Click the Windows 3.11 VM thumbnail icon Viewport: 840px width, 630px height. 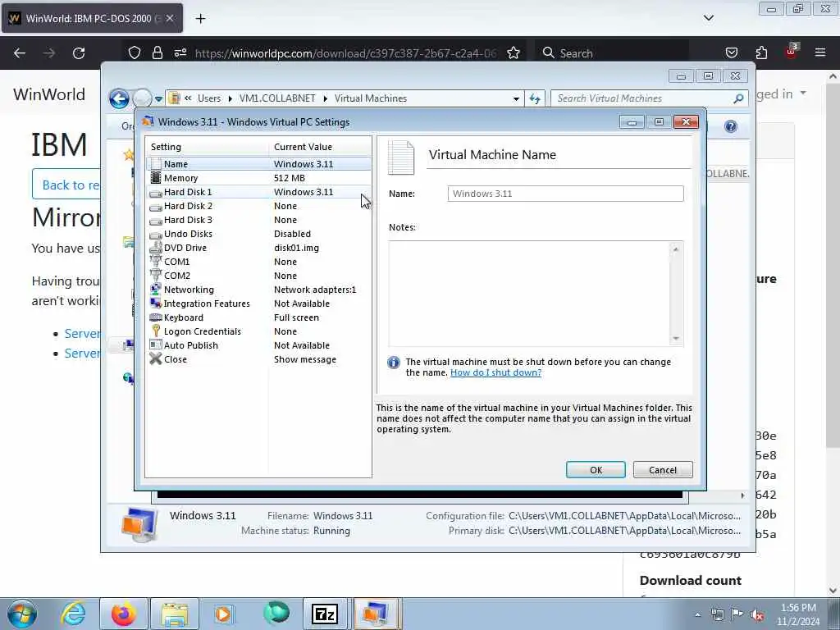coord(139,524)
